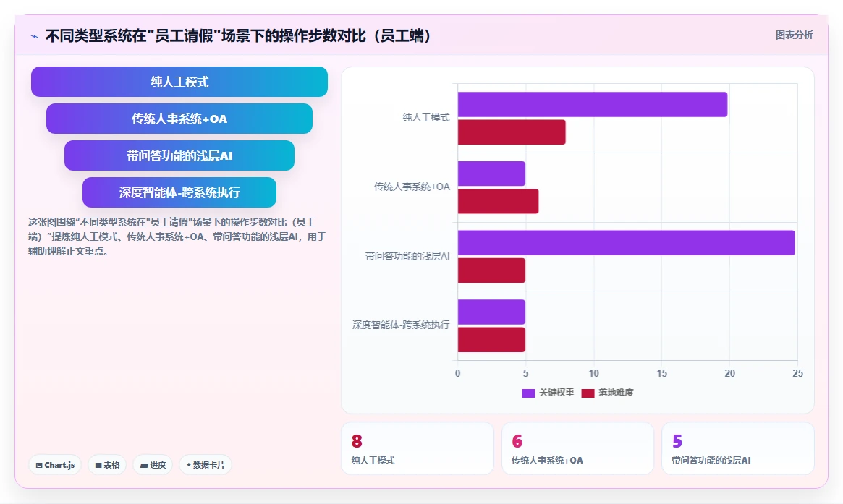Click the x-axis tick value 10

click(x=593, y=373)
